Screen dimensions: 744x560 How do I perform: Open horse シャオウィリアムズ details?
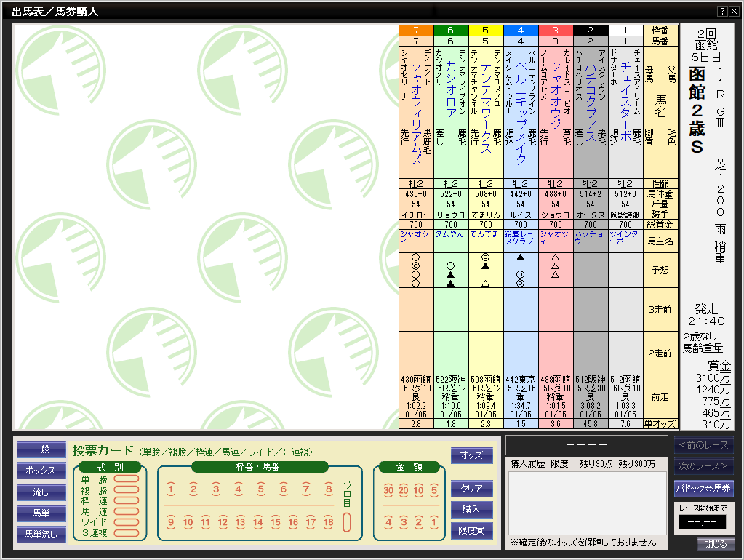tap(416, 113)
